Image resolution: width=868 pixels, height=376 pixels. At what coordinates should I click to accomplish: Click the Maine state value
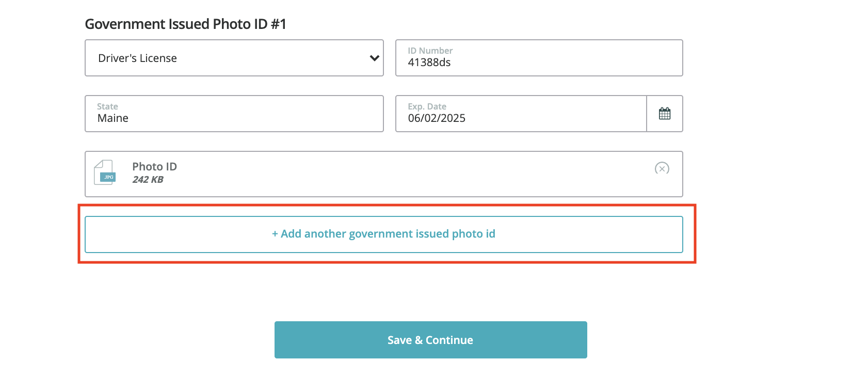point(113,118)
